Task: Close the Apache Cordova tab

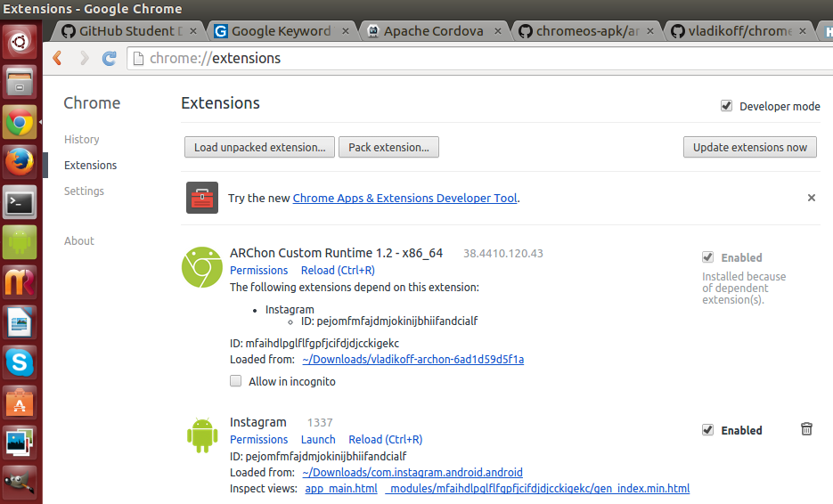Action: (x=498, y=31)
